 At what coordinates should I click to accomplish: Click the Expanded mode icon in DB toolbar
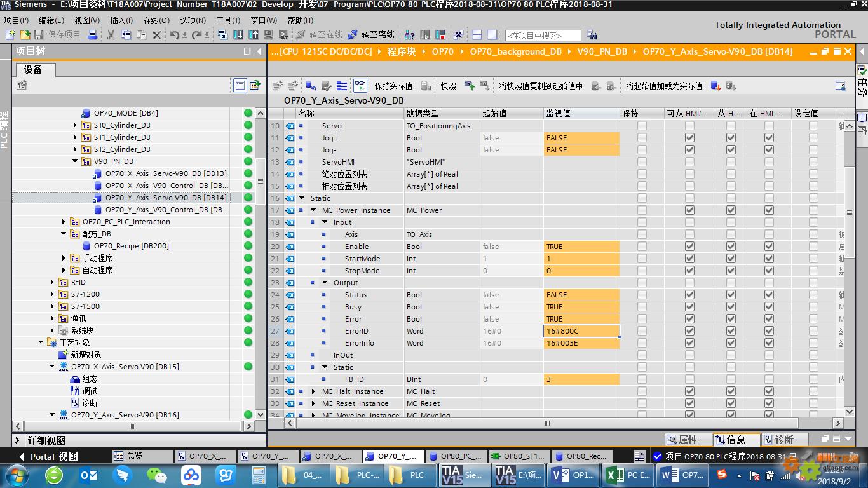(342, 86)
